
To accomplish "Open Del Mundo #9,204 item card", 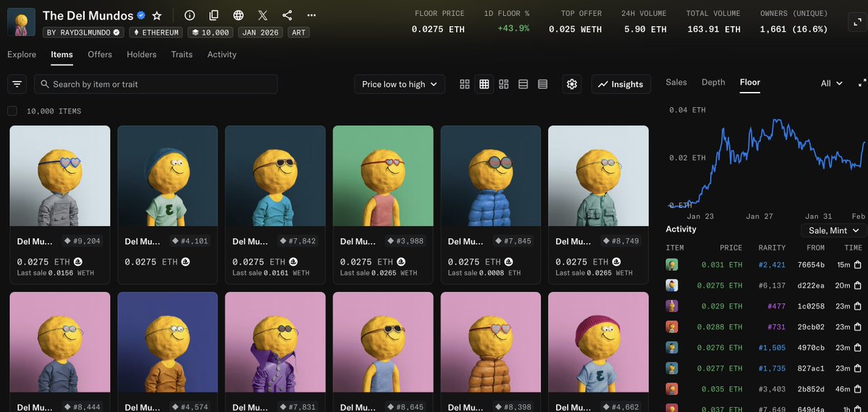I will [x=60, y=204].
